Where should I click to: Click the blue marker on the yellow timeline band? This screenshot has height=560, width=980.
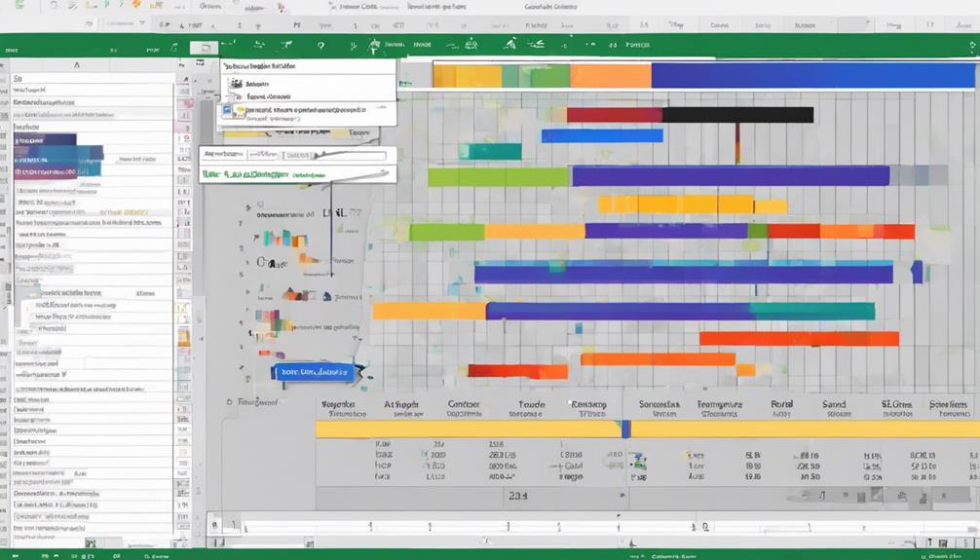pyautogui.click(x=626, y=429)
